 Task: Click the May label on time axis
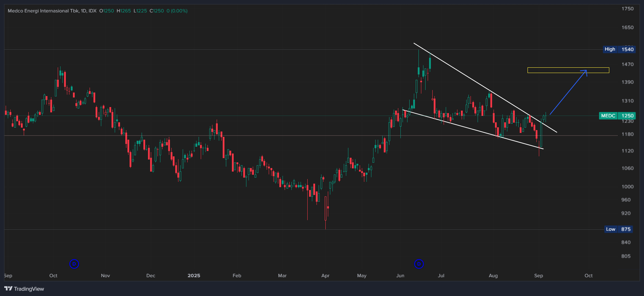362,275
